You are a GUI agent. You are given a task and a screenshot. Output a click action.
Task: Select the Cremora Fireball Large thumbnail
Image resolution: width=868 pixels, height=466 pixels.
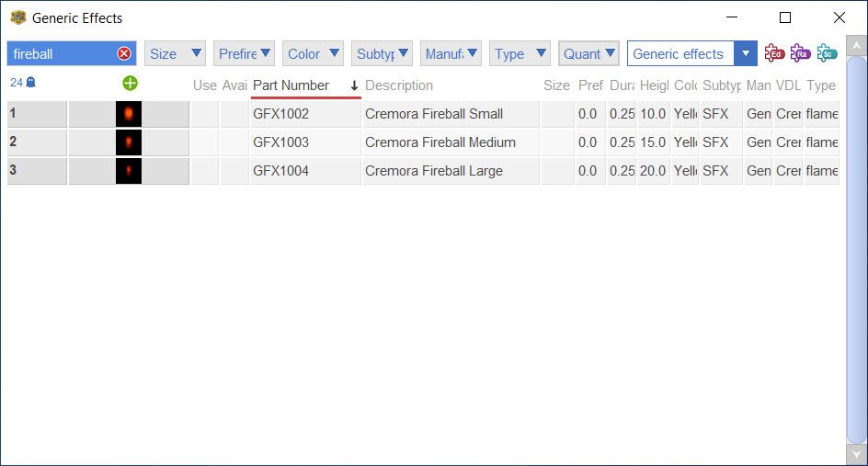click(x=129, y=171)
